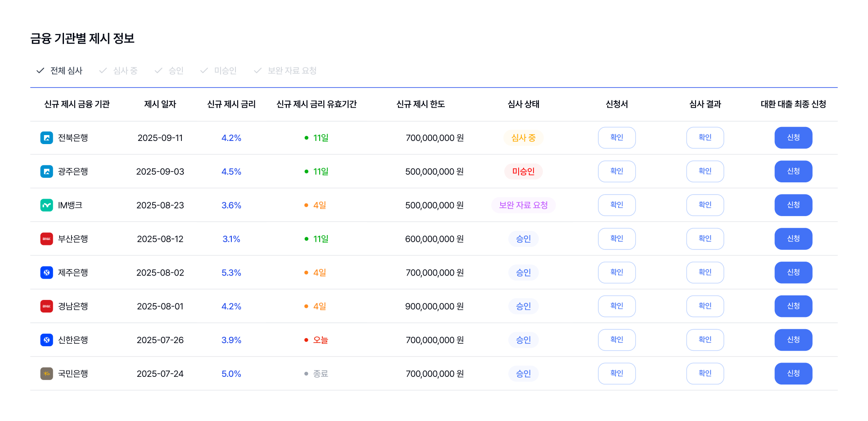This screenshot has height=421, width=868.
Task: Click the 신규 제시 금리 column header
Action: (231, 104)
